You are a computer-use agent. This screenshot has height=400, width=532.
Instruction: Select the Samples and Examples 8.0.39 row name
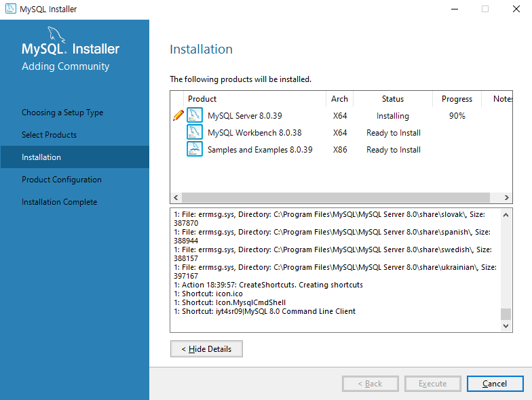(260, 150)
